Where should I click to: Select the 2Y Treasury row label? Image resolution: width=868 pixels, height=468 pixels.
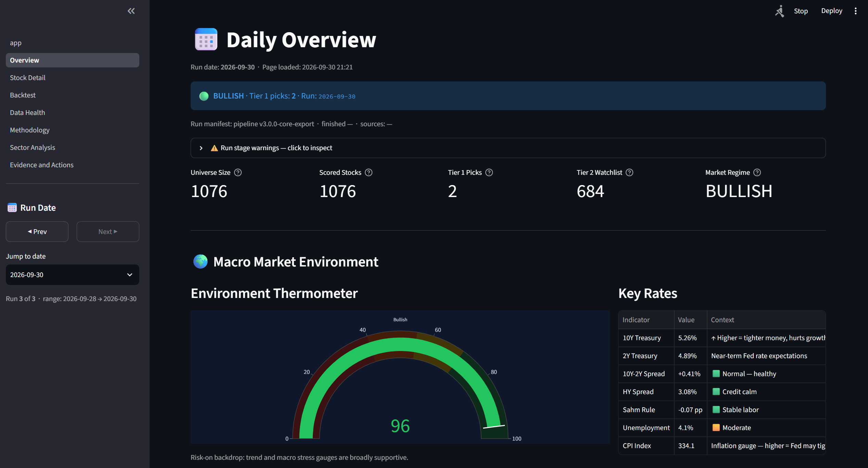(x=646, y=356)
